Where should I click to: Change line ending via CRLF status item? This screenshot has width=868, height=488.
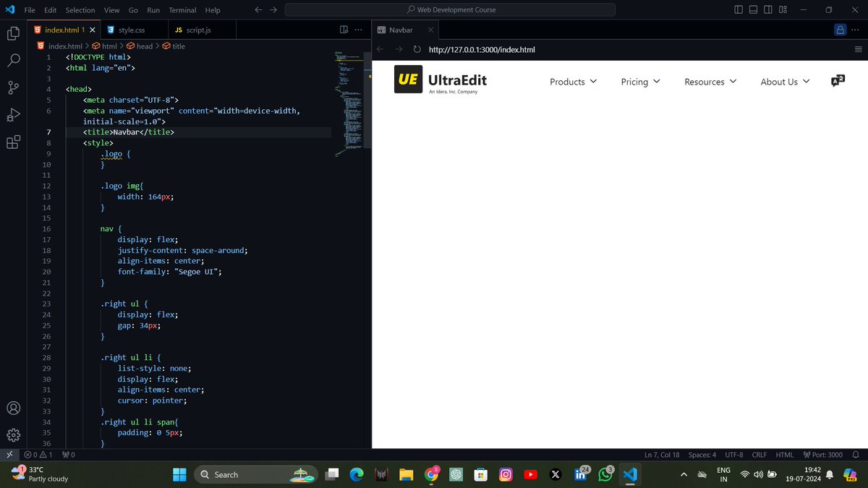[759, 455]
